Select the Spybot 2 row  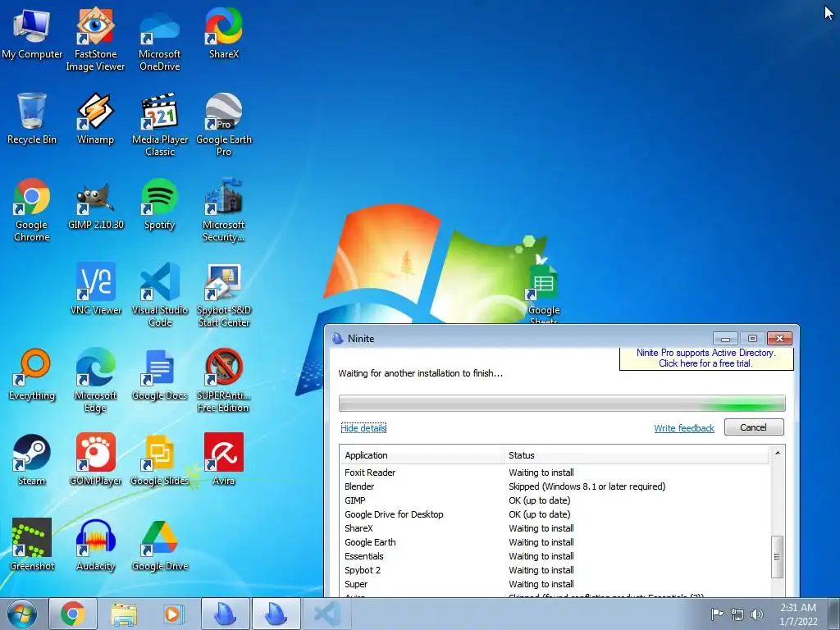point(555,570)
